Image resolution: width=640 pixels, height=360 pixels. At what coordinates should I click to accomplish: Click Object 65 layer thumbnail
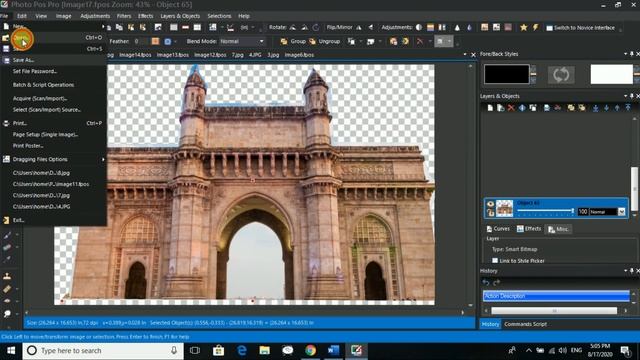click(504, 208)
